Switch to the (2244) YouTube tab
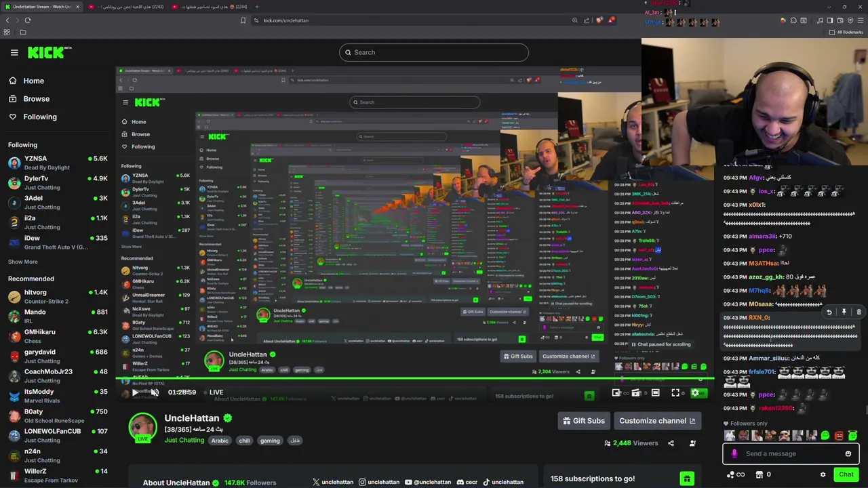Viewport: 868px width, 488px height. click(209, 7)
